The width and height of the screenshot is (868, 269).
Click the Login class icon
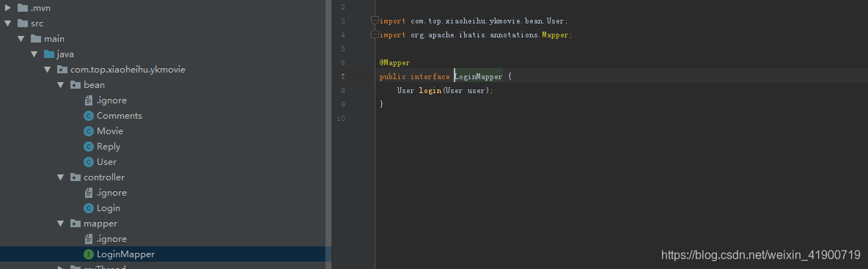(x=89, y=208)
